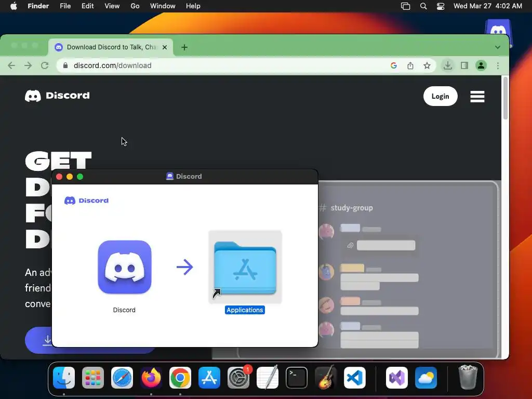The height and width of the screenshot is (399, 532).
Task: Open TextEdit from the Dock
Action: tap(268, 378)
